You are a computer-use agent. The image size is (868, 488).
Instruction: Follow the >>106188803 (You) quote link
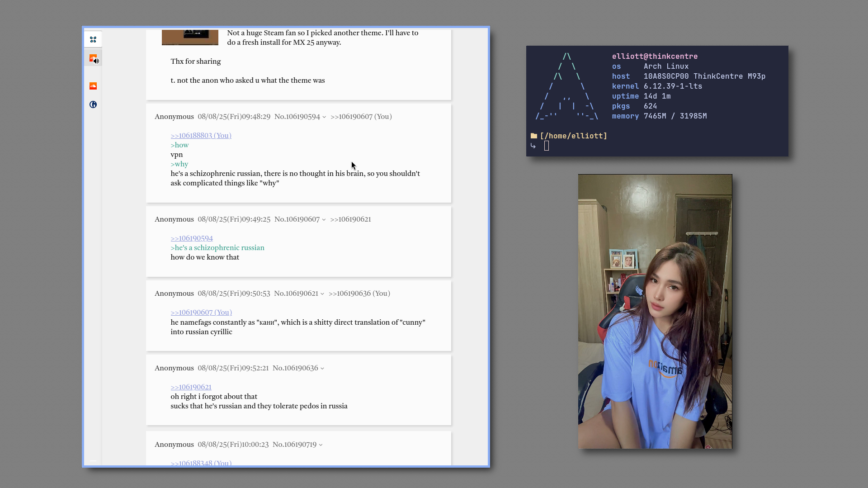coord(201,136)
